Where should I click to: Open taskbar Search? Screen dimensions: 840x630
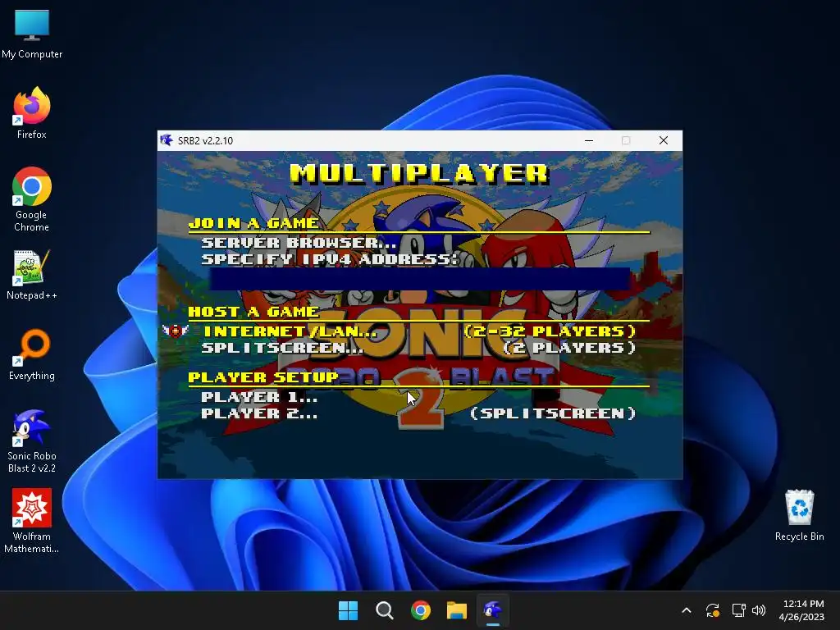[x=384, y=610]
